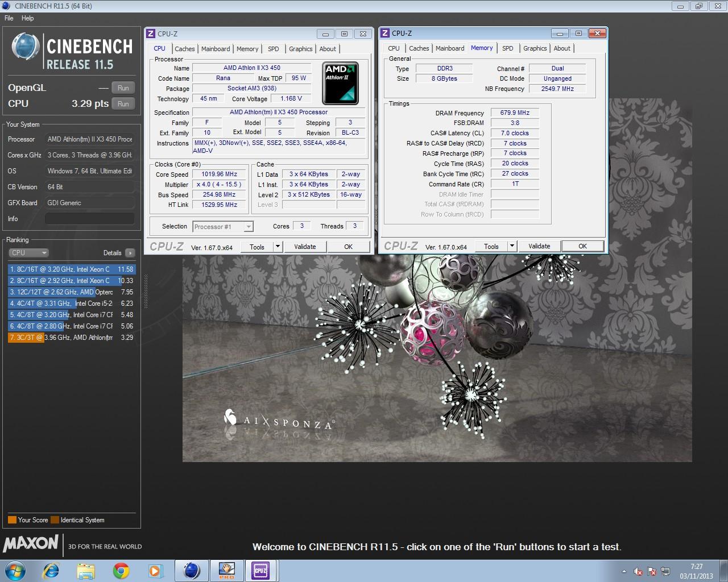Click the Core Speed 1019.96 MHz value
The image size is (728, 582).
(220, 174)
